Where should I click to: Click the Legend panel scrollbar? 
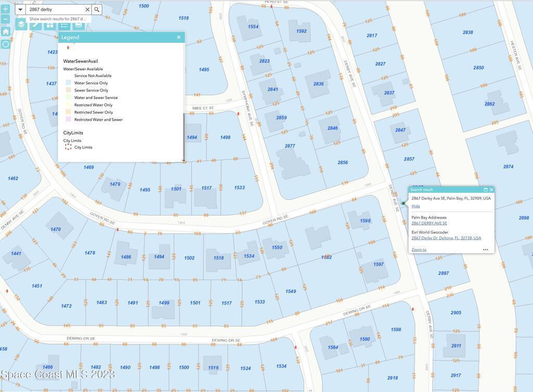point(183,136)
